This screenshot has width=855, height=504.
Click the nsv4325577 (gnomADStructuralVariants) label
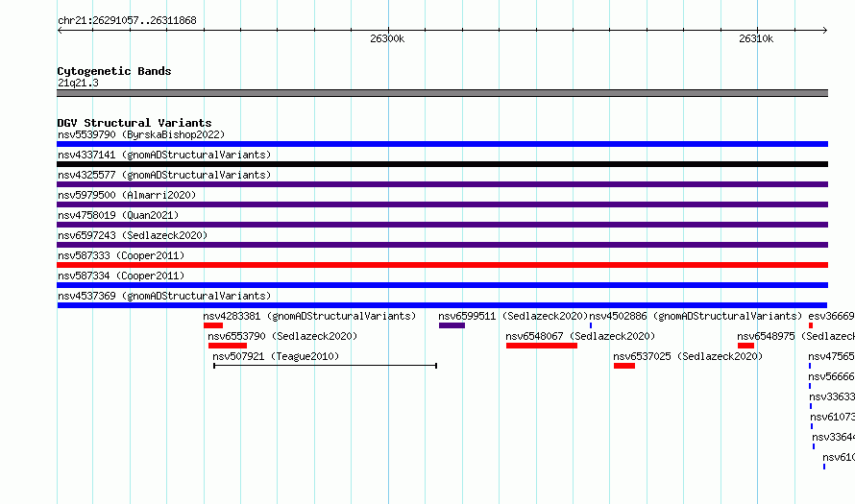164,175
